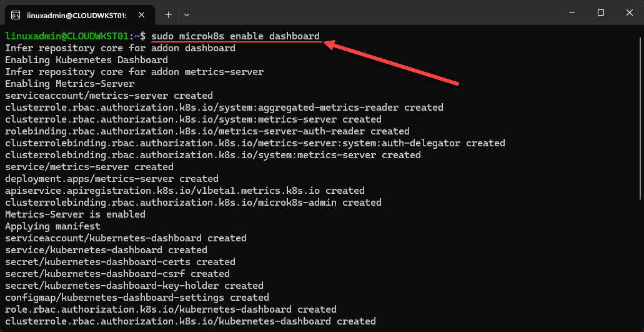Open a new tab with the plus button
This screenshot has height=332, width=644.
(168, 14)
